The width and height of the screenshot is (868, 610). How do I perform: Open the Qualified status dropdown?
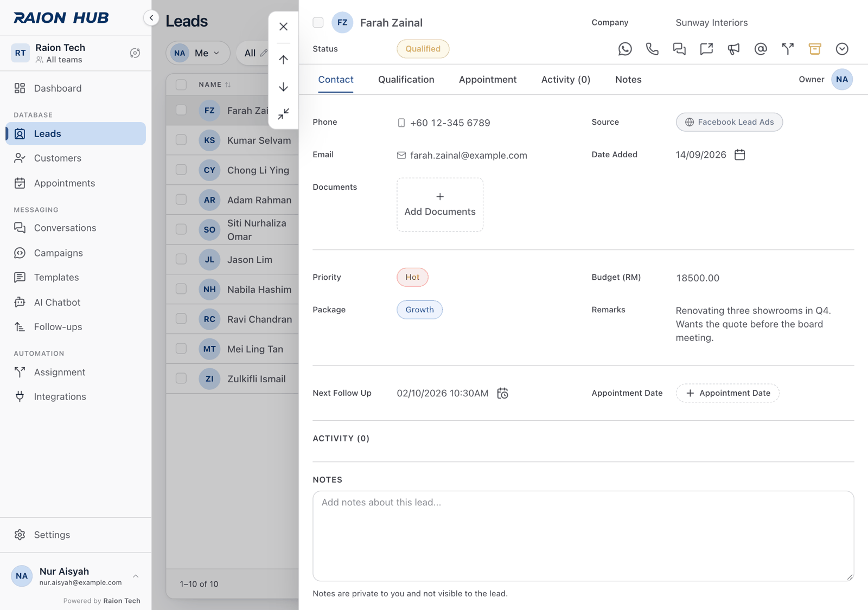tap(423, 49)
